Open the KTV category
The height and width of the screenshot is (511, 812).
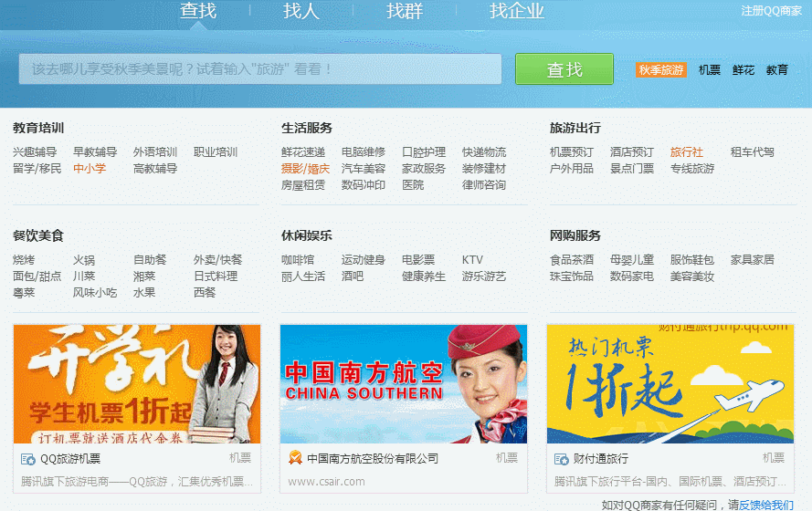click(x=472, y=260)
